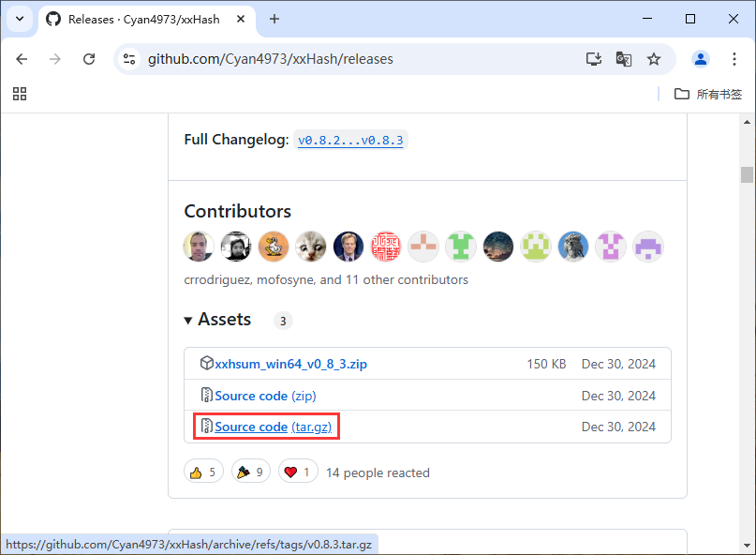This screenshot has height=555, width=756.
Task: Toggle the thumbs up reaction 5
Action: pyautogui.click(x=203, y=472)
